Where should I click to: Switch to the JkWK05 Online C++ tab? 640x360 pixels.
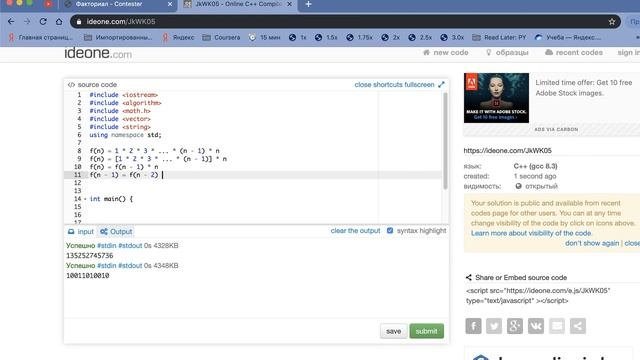pyautogui.click(x=238, y=4)
